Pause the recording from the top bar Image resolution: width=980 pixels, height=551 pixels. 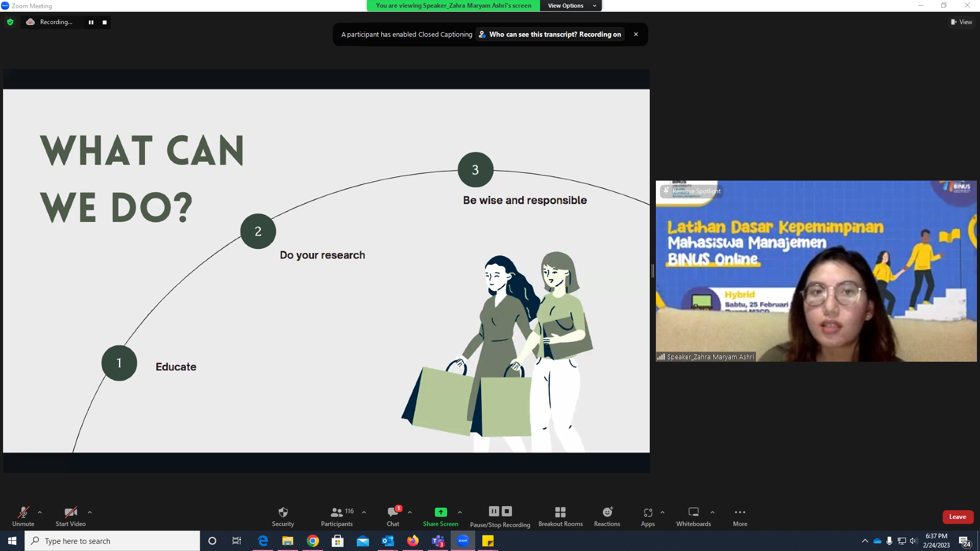(x=91, y=22)
